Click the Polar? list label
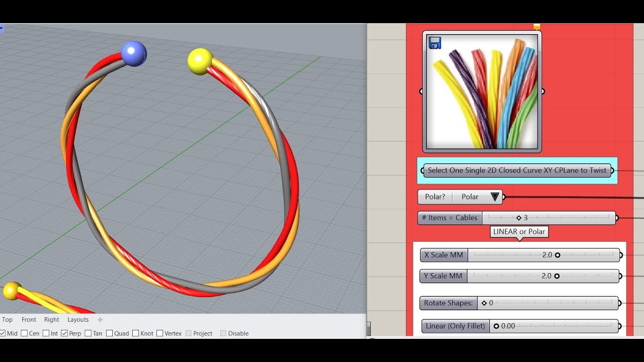 coord(435,197)
